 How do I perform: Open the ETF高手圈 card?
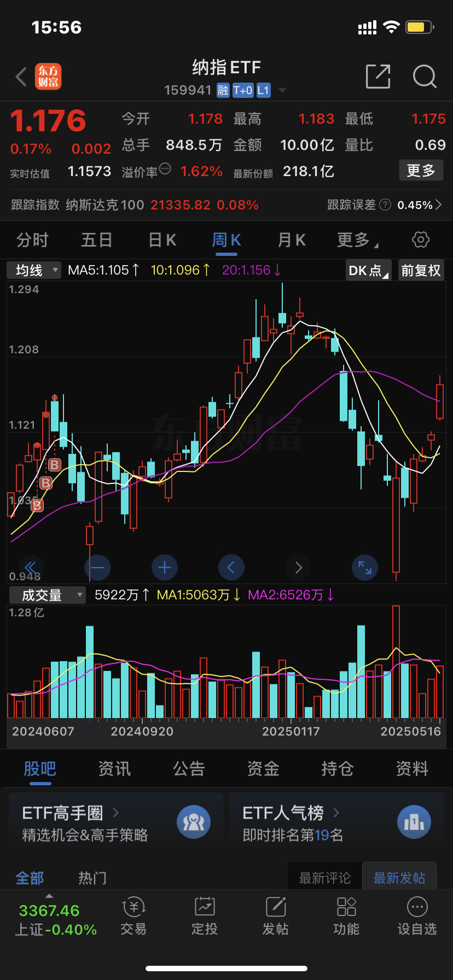tap(116, 822)
